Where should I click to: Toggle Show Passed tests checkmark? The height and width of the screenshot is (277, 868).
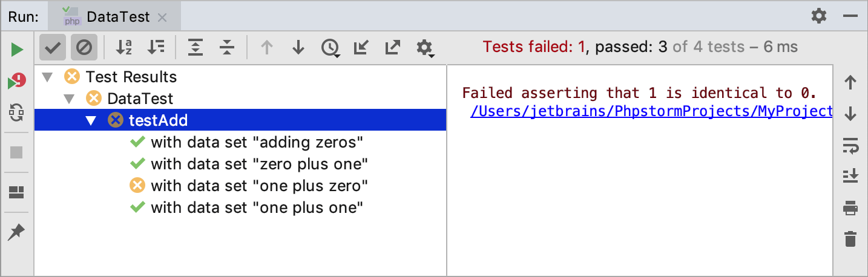[53, 47]
